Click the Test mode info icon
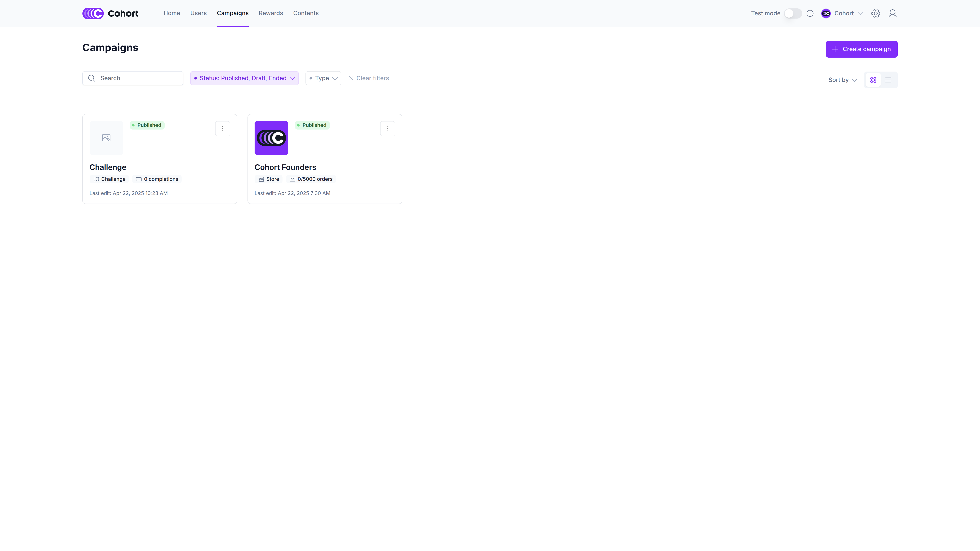 810,13
